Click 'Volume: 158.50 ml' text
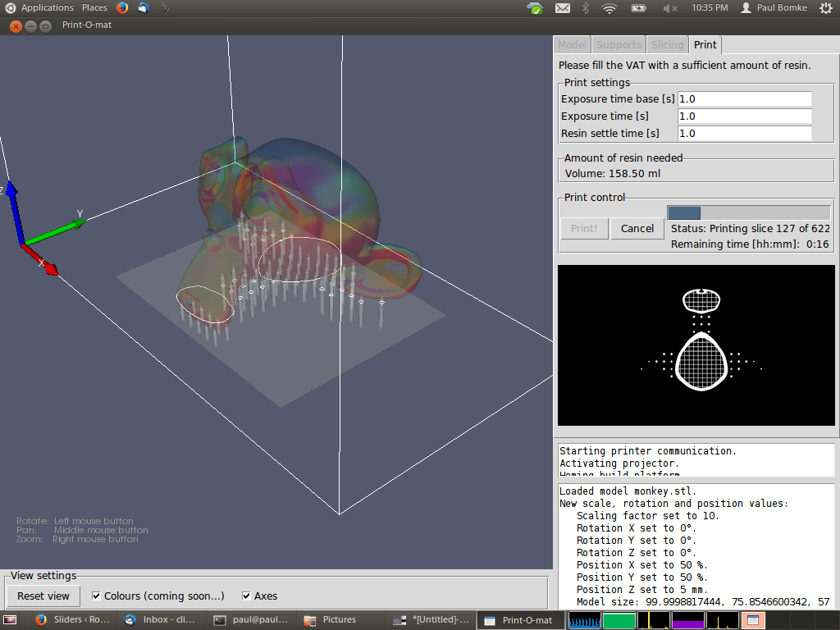Screen dimensions: 840x630 (612, 174)
